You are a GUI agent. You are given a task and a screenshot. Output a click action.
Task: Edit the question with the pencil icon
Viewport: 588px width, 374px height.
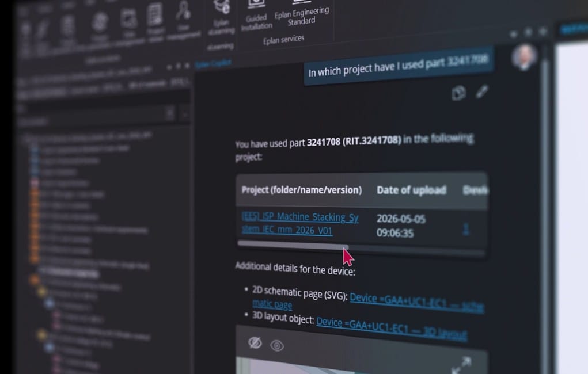[x=482, y=91]
